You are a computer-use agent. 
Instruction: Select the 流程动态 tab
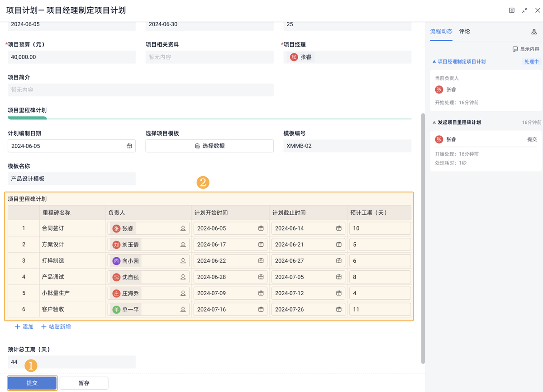[441, 31]
